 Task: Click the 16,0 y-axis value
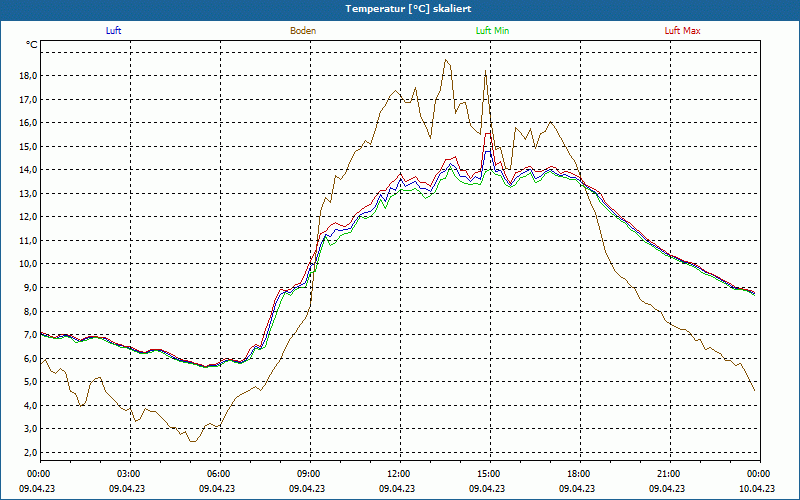[x=28, y=123]
